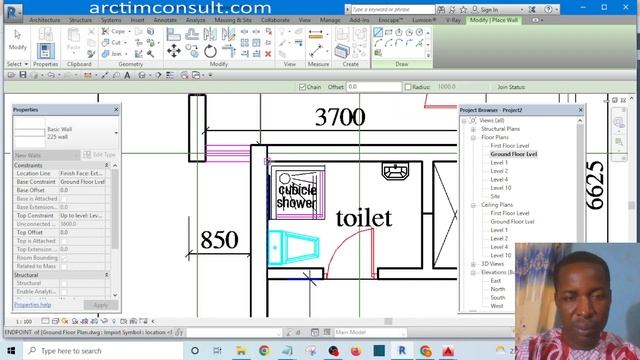Choose the Start-End-Radius Arc draw tool

click(378, 42)
